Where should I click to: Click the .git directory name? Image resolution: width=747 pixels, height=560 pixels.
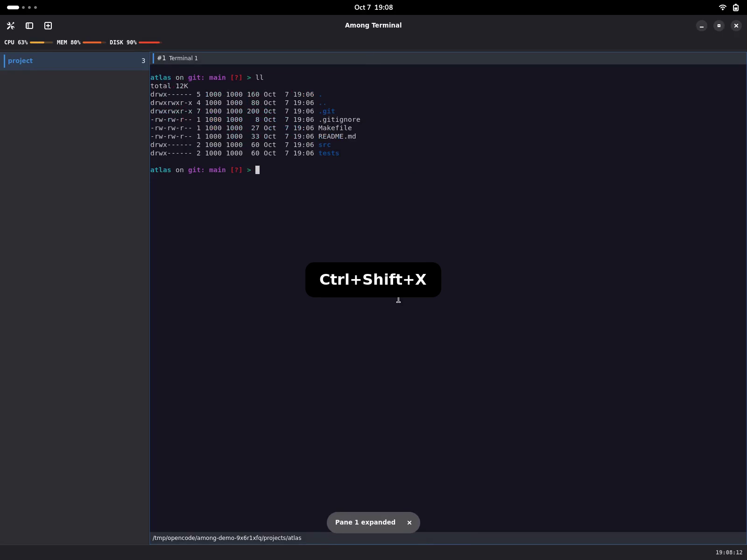[327, 111]
